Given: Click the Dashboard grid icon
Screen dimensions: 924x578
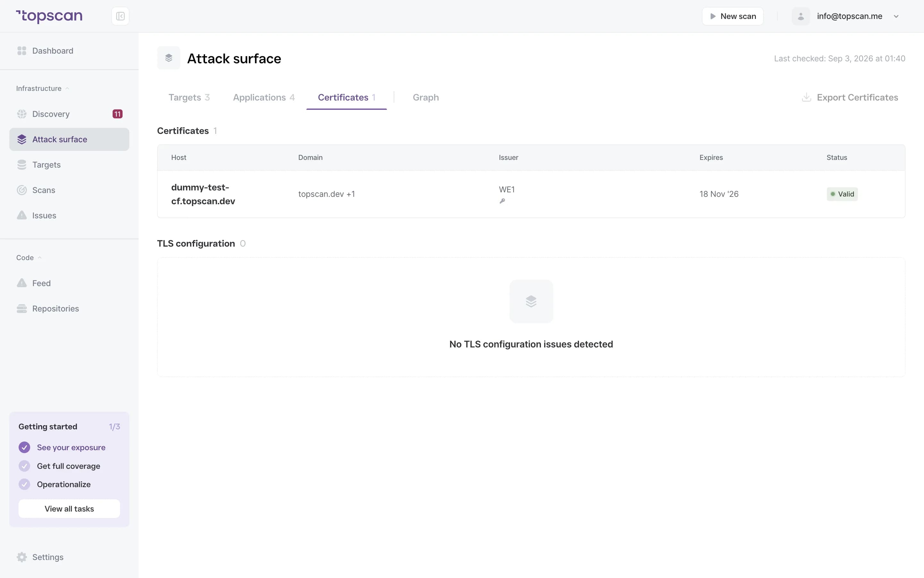Looking at the screenshot, I should [22, 51].
